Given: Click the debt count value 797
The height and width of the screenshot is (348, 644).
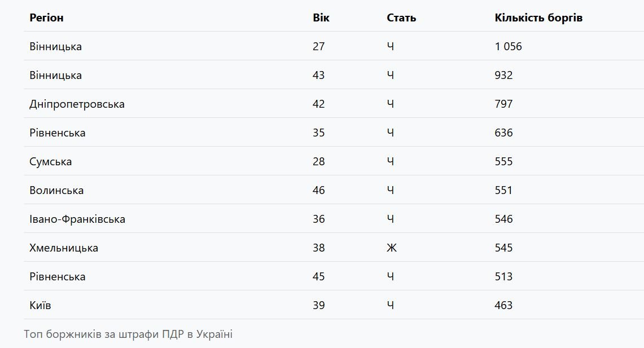Looking at the screenshot, I should point(503,104).
